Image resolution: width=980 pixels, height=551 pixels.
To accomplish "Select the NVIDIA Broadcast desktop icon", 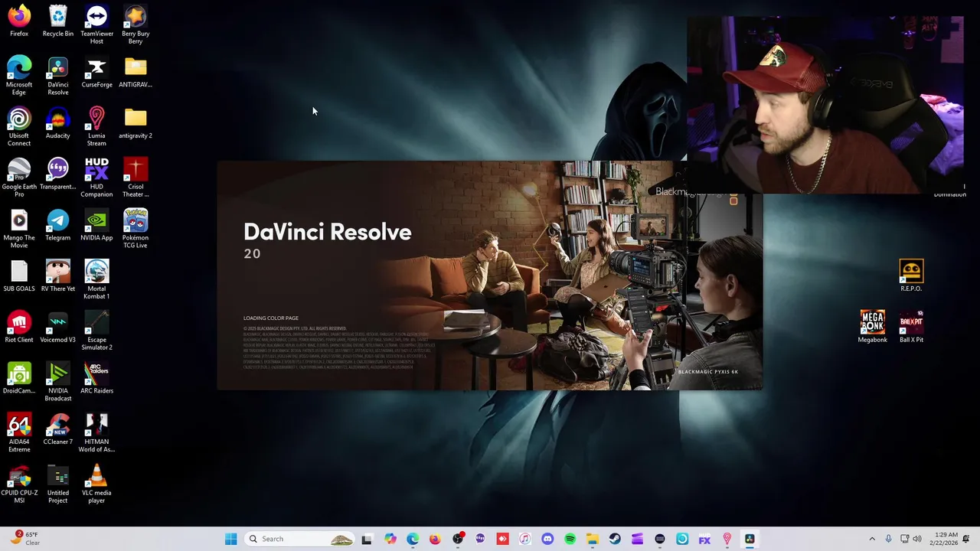I will click(58, 383).
